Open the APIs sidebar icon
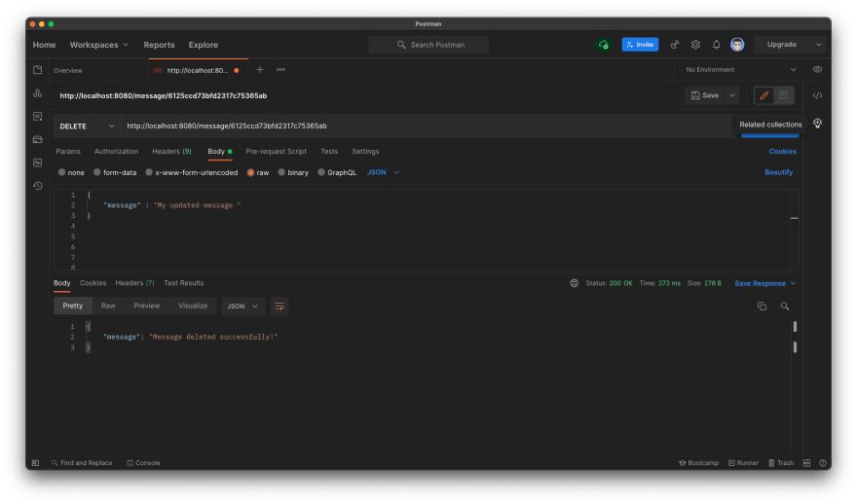The width and height of the screenshot is (857, 504). [37, 93]
